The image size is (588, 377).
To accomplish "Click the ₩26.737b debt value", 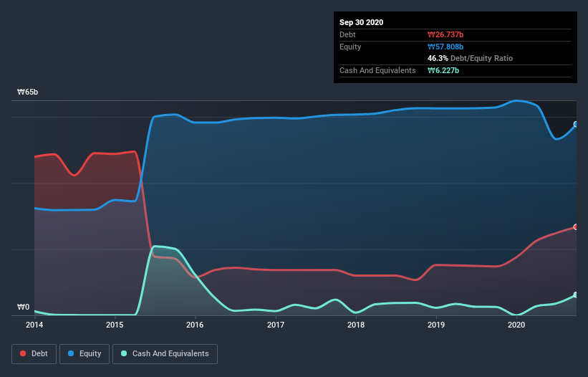I will pos(445,34).
